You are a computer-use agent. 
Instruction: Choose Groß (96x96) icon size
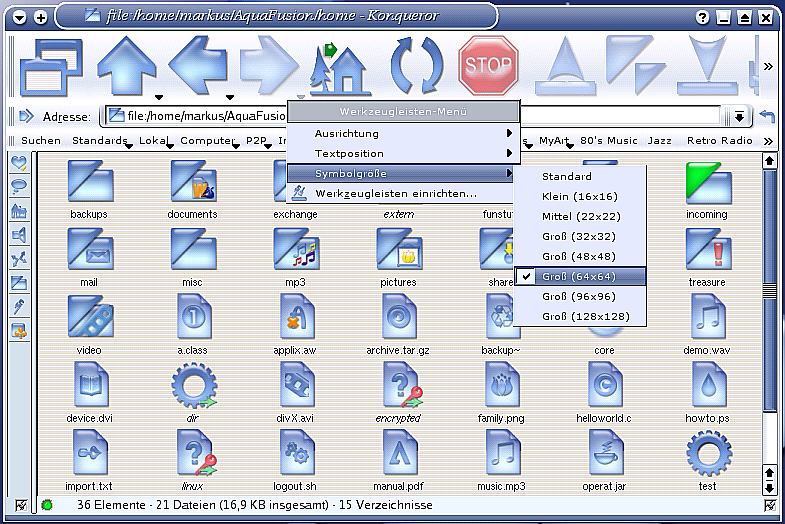[x=580, y=296]
